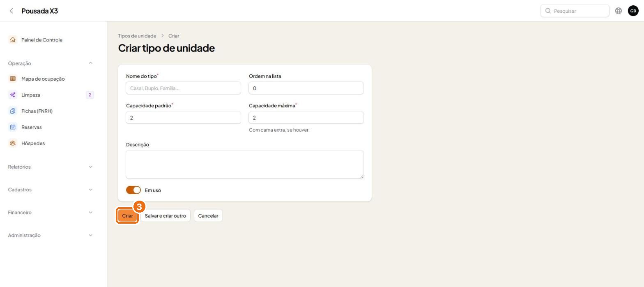
Task: Click the Fichas (FNRH) clipboard icon
Action: pyautogui.click(x=13, y=111)
